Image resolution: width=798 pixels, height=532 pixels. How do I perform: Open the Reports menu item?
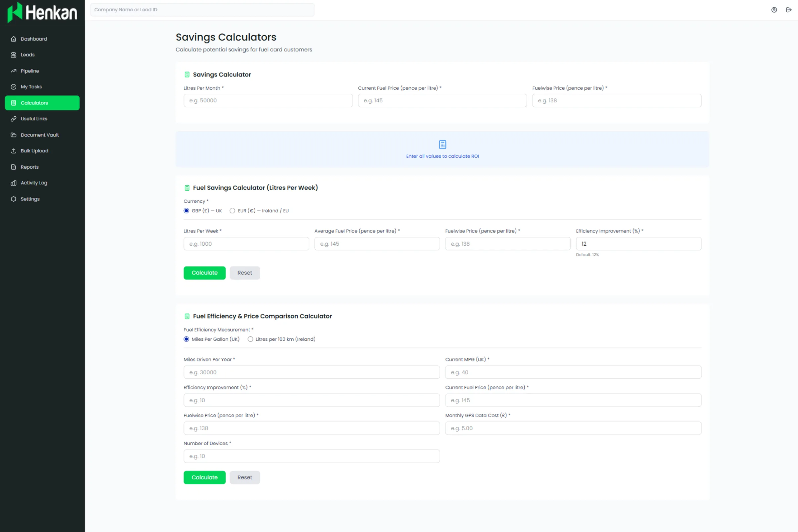coord(30,167)
